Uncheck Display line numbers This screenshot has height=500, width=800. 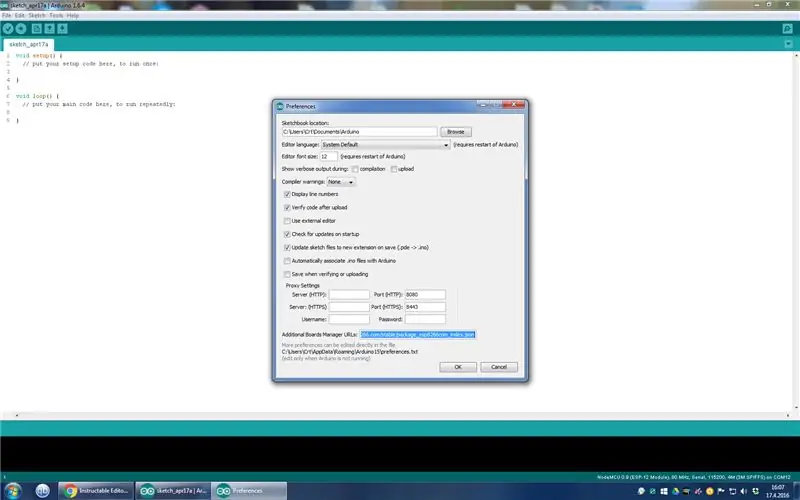(x=287, y=194)
